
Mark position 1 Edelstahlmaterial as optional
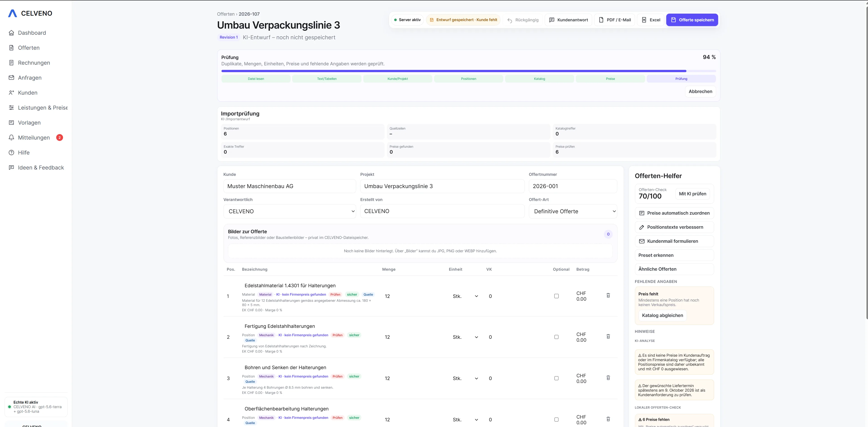556,296
